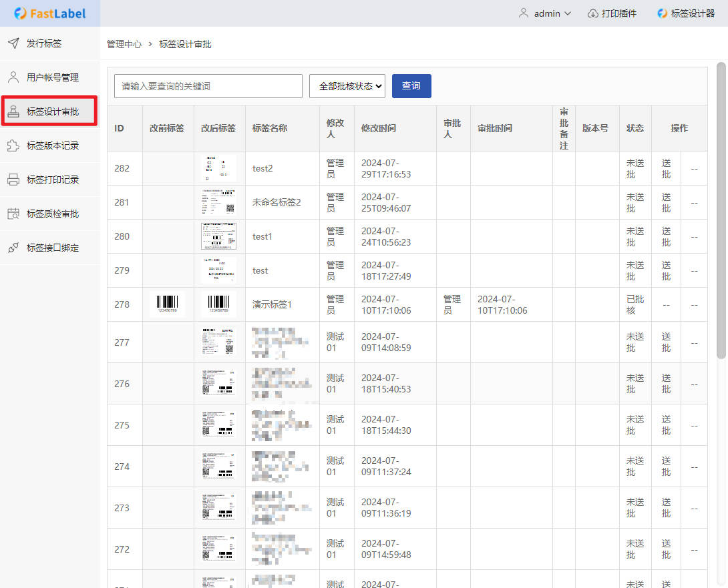Click the user icon beside 用户帐号管理
Viewport: 728px width, 588px height.
(x=13, y=77)
